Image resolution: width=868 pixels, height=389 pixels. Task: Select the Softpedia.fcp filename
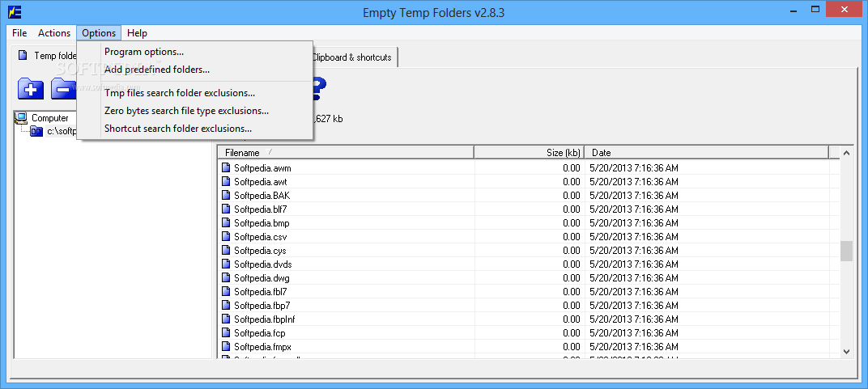(260, 332)
